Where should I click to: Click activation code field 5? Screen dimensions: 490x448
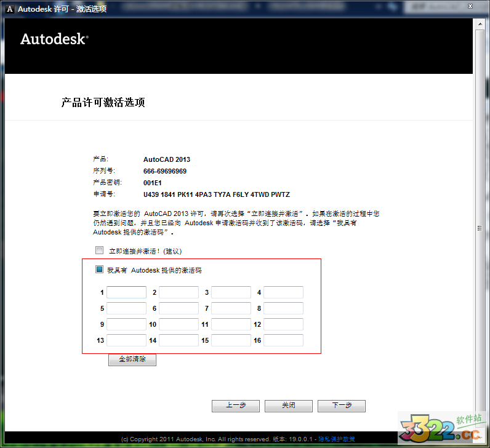[127, 308]
